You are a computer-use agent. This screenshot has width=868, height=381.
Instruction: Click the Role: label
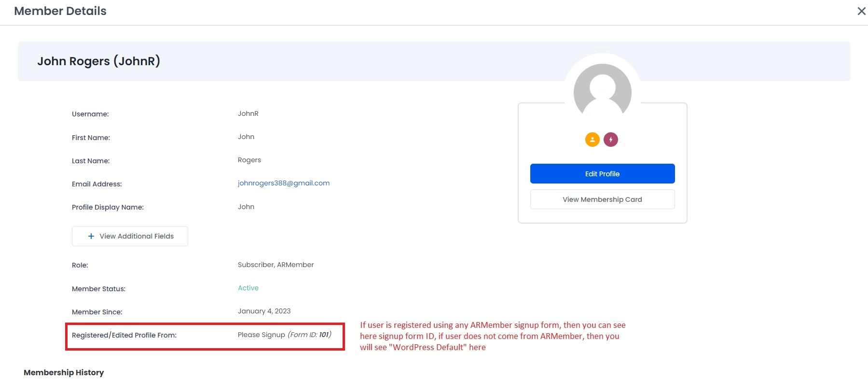coord(80,265)
